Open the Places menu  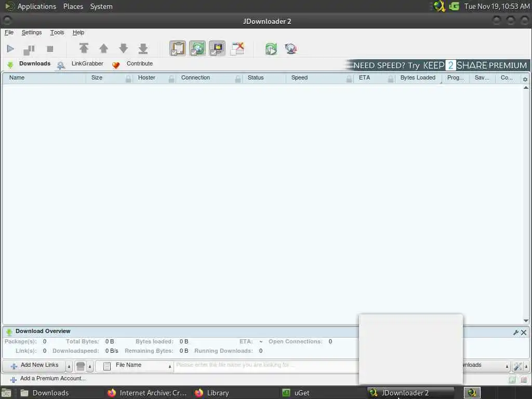[x=73, y=6]
